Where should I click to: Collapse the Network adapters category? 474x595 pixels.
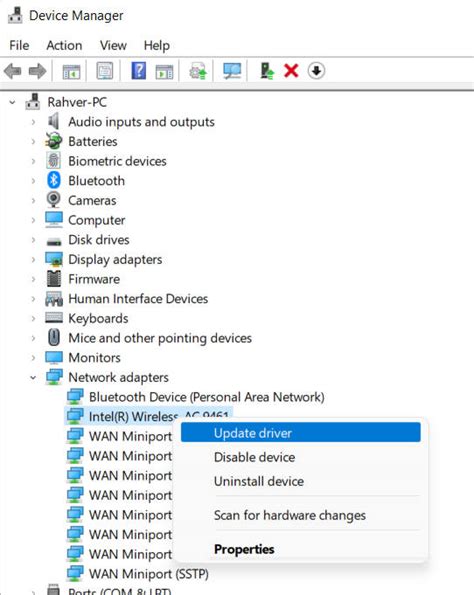pos(33,378)
